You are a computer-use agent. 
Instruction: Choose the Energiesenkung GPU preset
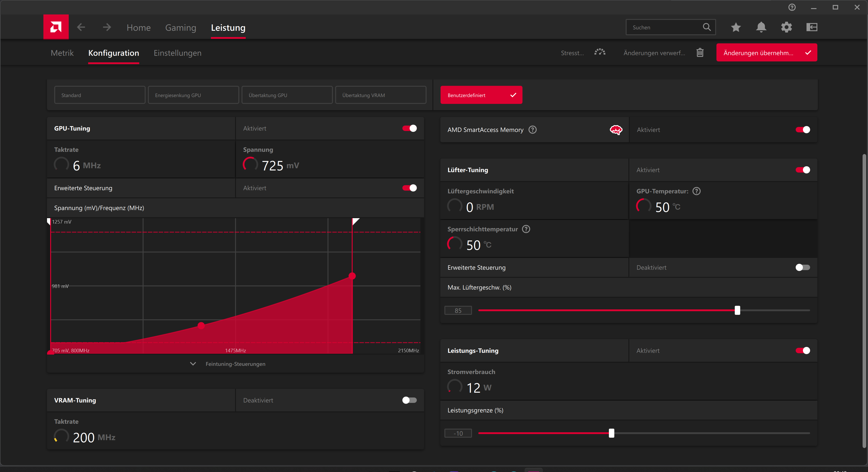(x=193, y=95)
